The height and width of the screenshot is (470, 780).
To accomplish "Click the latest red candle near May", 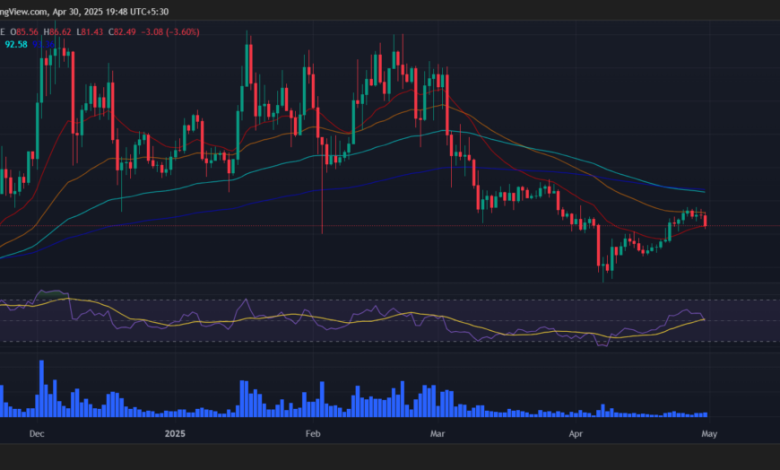I will click(x=705, y=220).
